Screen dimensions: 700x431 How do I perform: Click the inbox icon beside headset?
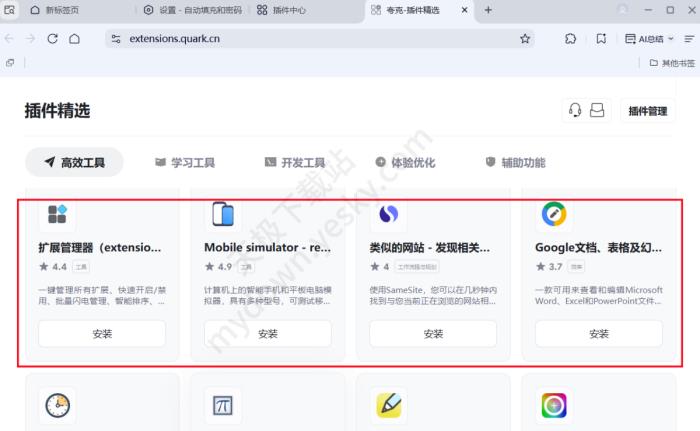click(x=597, y=111)
